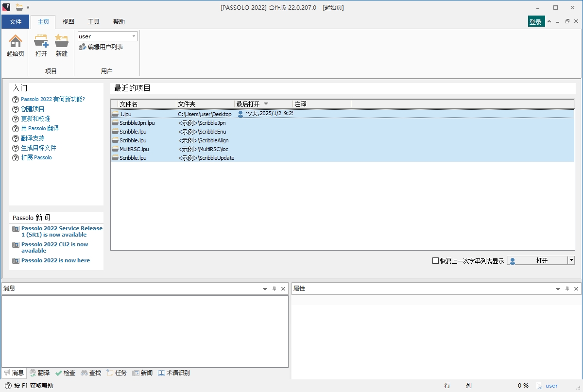Screen dimensions: 583x392
Task: Click the F1 help icon in status bar
Action: point(8,386)
